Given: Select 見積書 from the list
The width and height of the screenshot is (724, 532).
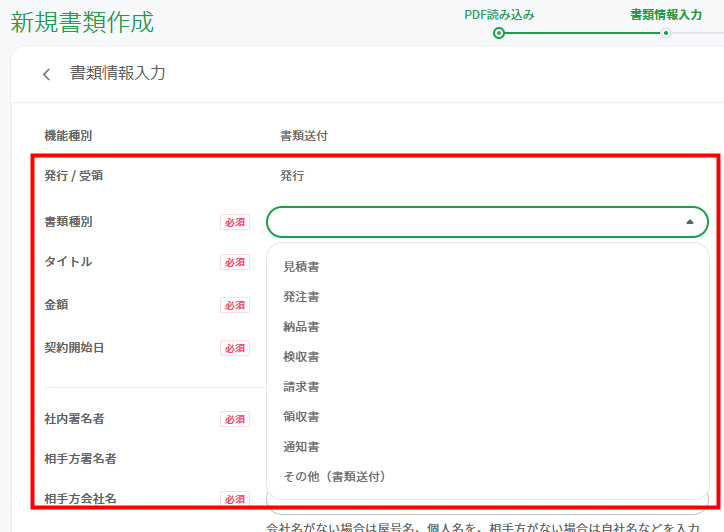Looking at the screenshot, I should [301, 266].
